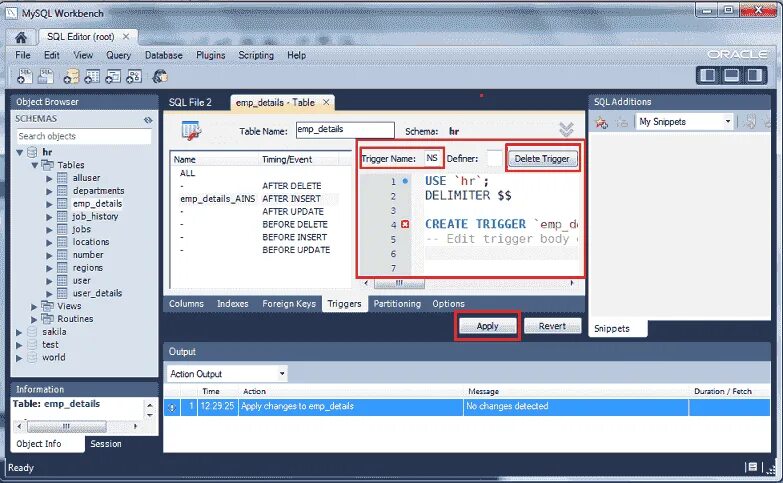
Task: Close the emp_details - Table tab
Action: pyautogui.click(x=326, y=102)
